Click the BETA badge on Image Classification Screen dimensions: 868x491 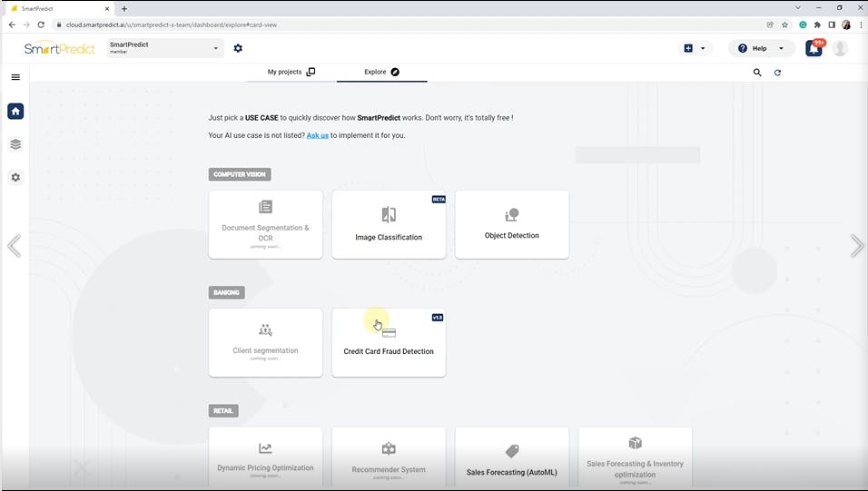tap(439, 200)
